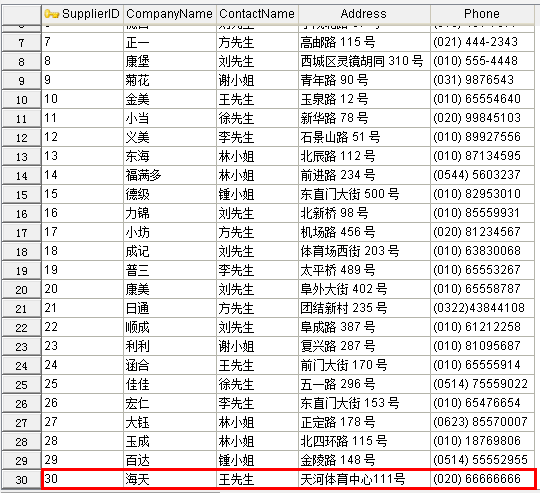
Task: Click the Address column header
Action: [364, 14]
